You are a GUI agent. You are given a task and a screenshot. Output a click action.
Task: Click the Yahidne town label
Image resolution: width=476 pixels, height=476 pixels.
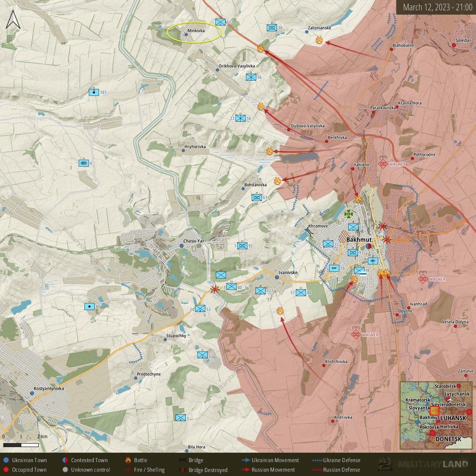point(362,165)
